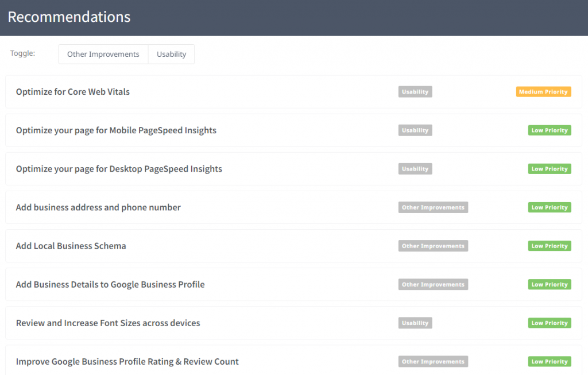Expand the Desktop PageSpeed Insights recommendation
Viewport: 588px width, 375px height.
point(119,169)
